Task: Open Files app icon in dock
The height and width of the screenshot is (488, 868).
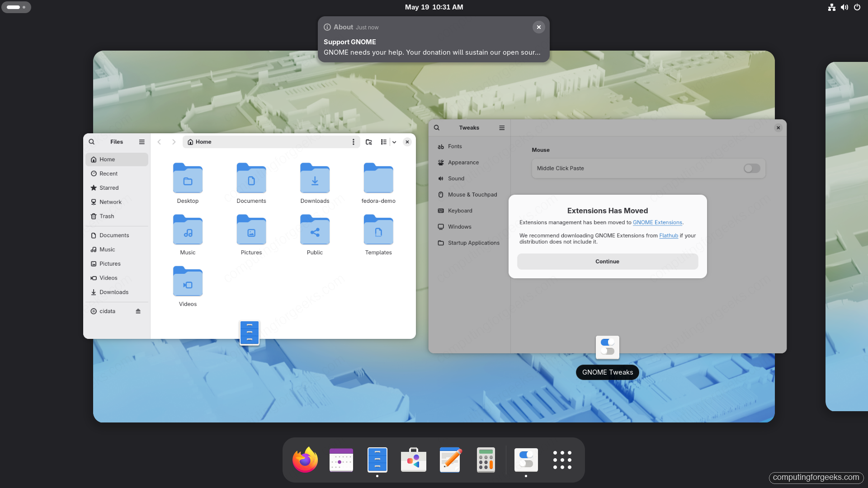Action: tap(377, 460)
